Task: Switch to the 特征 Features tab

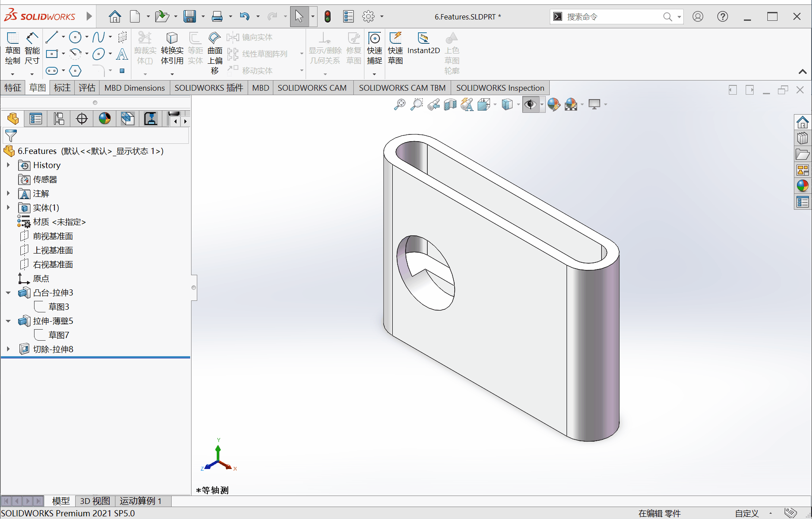Action: tap(13, 88)
